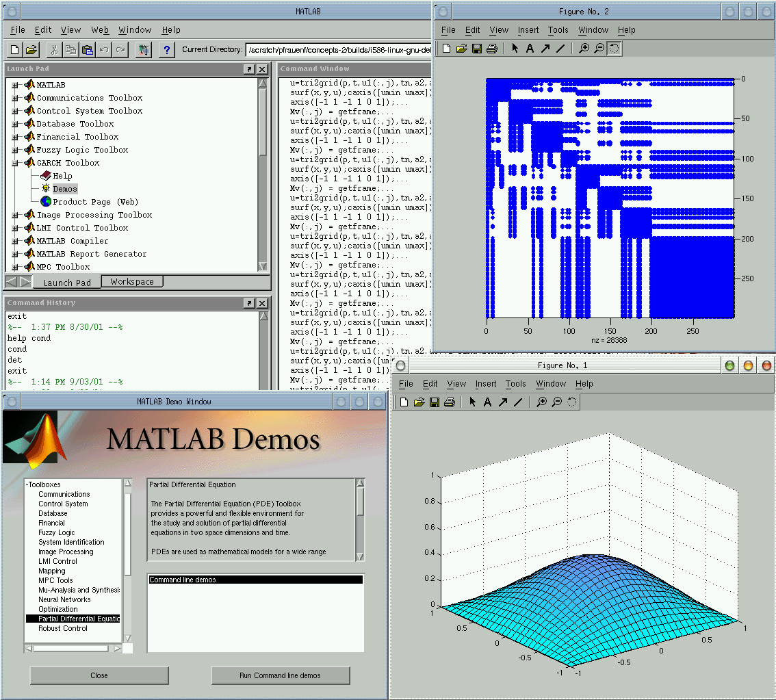Select the Insert Arrow tool in Figure No. 1

tap(503, 402)
